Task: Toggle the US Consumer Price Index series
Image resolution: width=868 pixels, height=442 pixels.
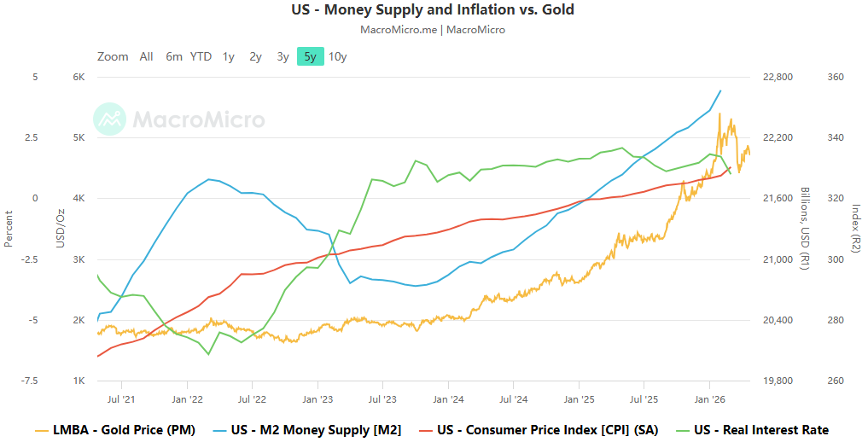Action: click(x=545, y=430)
